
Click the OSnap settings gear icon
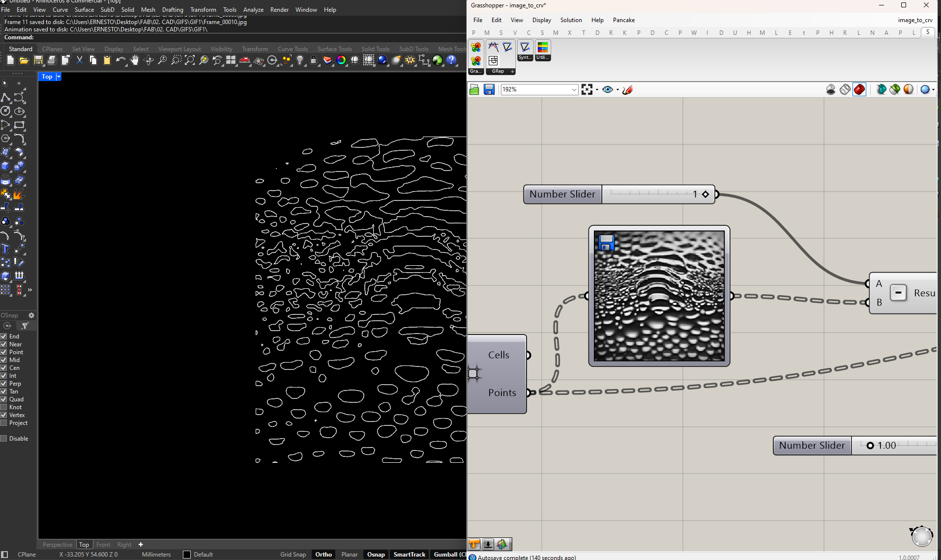[31, 315]
